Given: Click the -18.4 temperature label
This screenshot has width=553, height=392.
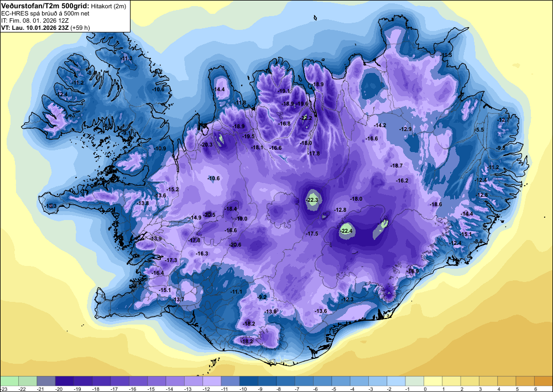Looking at the screenshot, I should (231, 208).
